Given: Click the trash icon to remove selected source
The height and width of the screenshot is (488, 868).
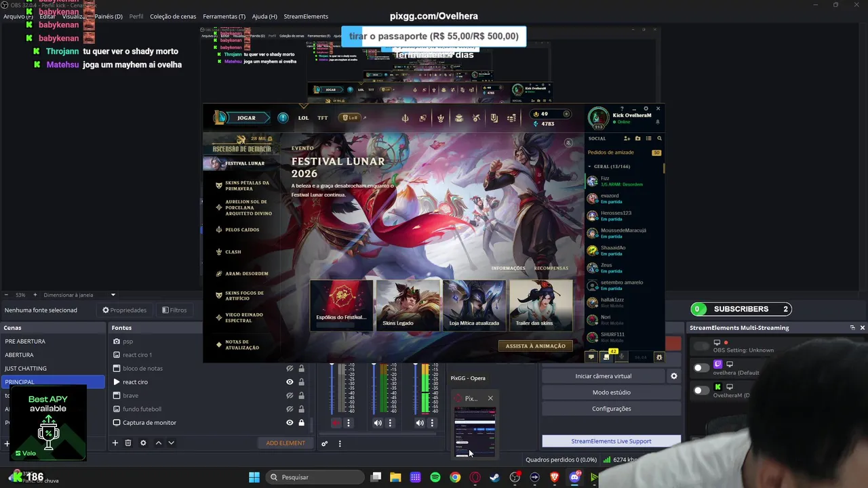Looking at the screenshot, I should pos(127,443).
